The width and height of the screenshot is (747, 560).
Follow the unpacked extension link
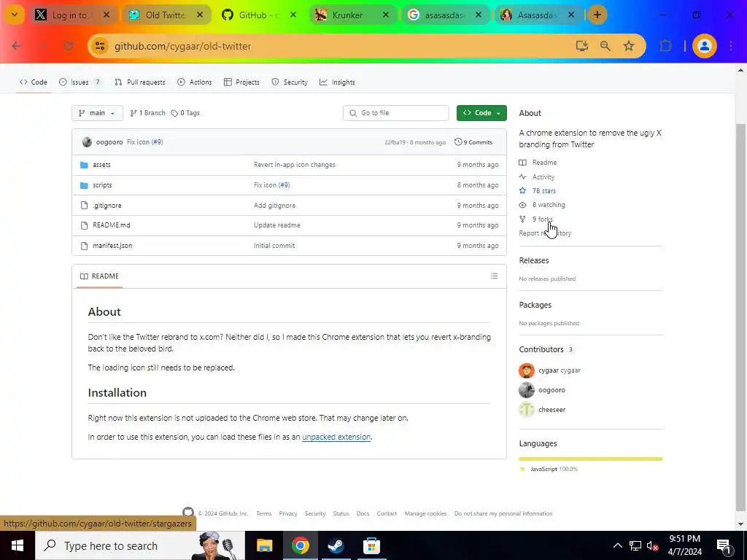[x=336, y=437]
